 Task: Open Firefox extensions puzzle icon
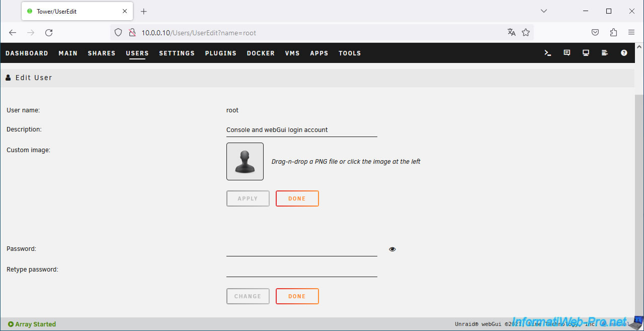point(613,32)
